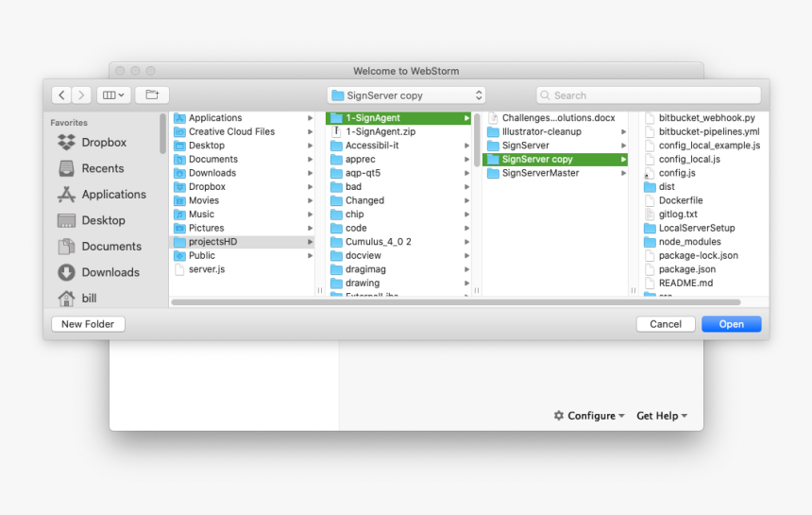This screenshot has height=515, width=812.
Task: Click the new folder toolbar icon
Action: coord(152,94)
